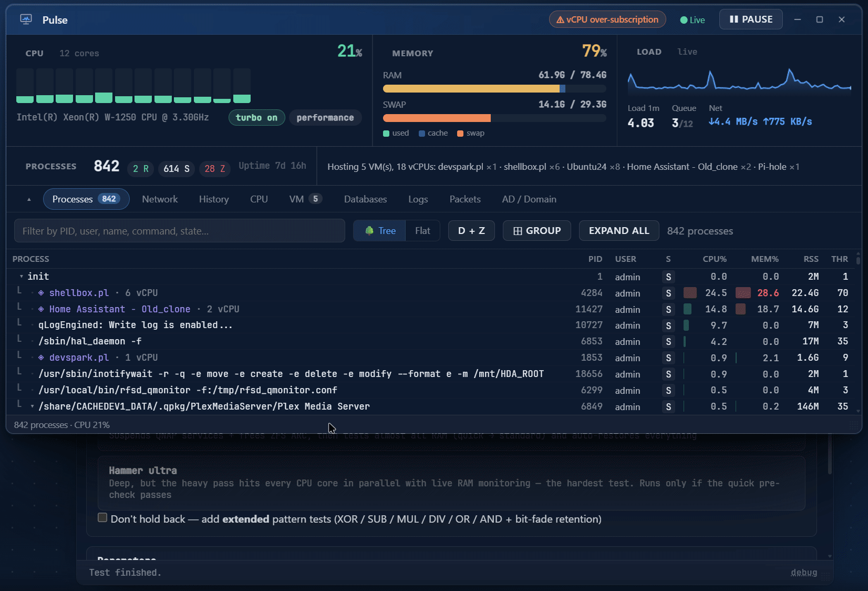
Task: Toggle the 'turbo on' CPU badge
Action: coord(256,118)
